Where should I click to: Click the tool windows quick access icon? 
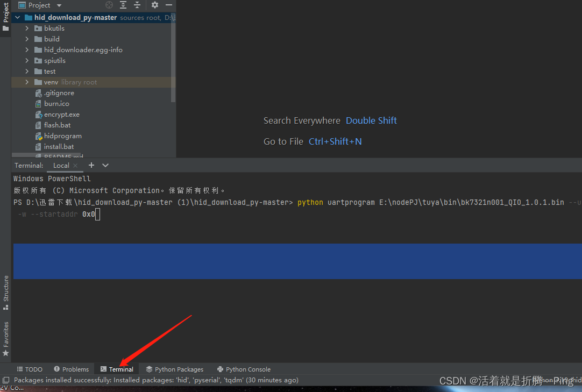[6, 380]
